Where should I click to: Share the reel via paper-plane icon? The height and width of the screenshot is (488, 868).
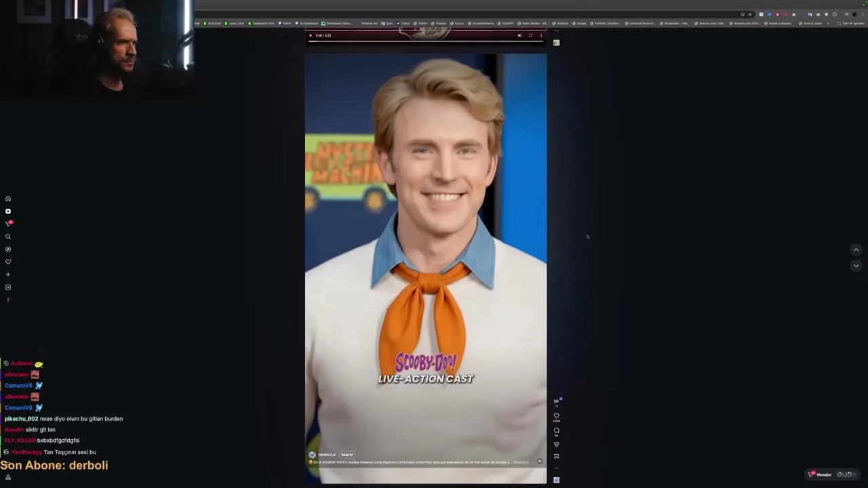[x=556, y=445]
